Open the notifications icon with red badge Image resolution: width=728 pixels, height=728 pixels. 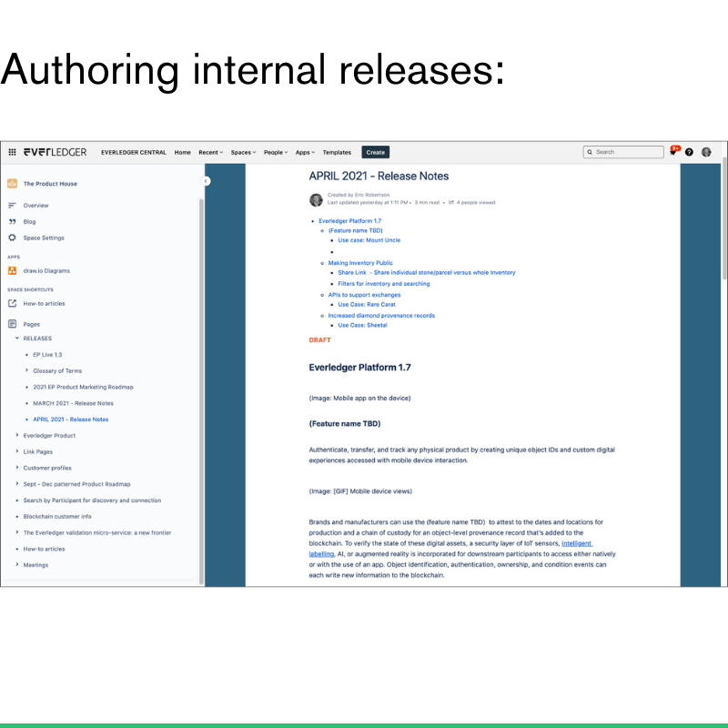click(x=673, y=151)
